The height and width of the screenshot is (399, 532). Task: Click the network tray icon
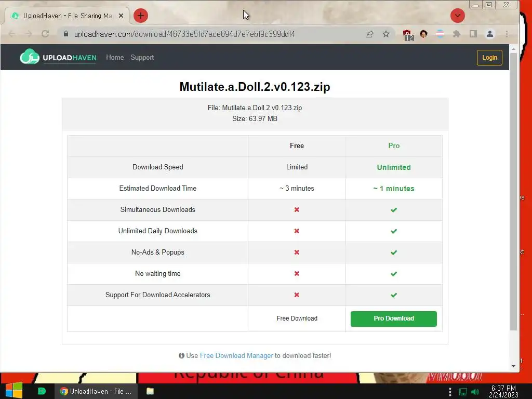tap(463, 392)
